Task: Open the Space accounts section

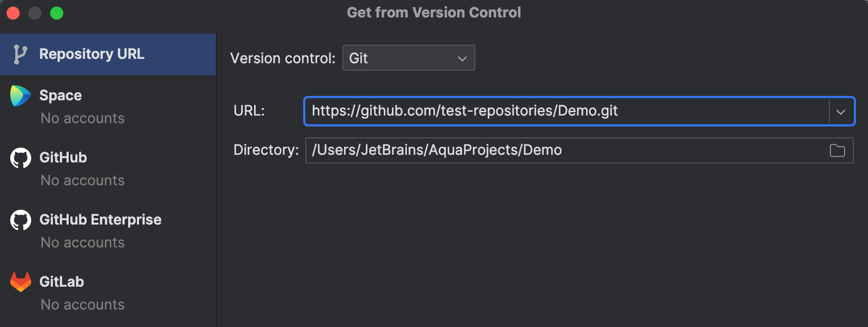Action: point(108,106)
